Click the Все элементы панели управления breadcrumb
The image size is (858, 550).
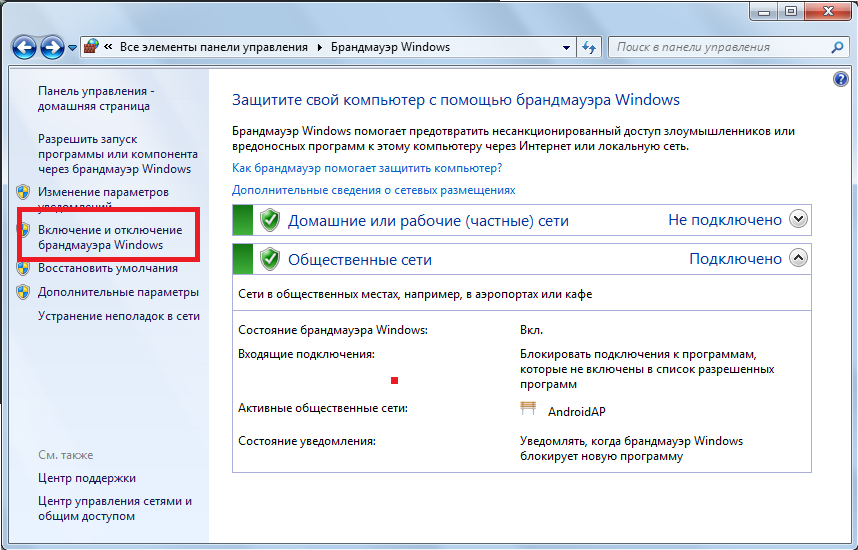pyautogui.click(x=214, y=47)
